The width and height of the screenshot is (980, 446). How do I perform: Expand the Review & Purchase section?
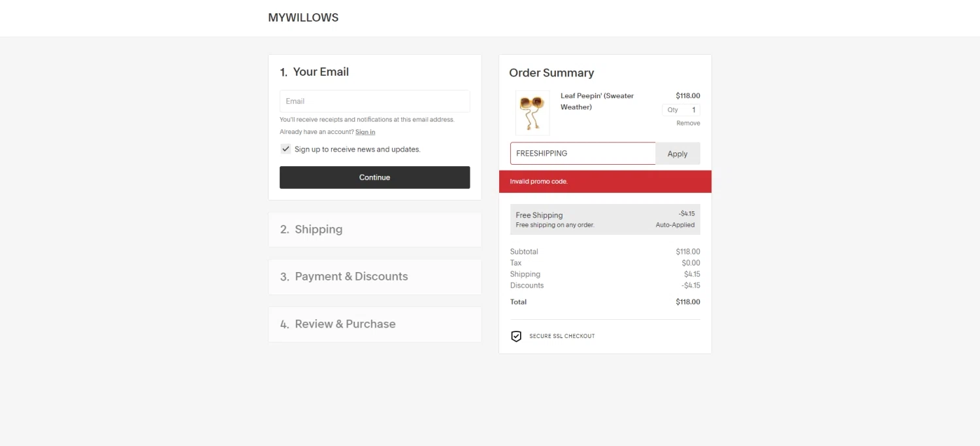tap(374, 324)
